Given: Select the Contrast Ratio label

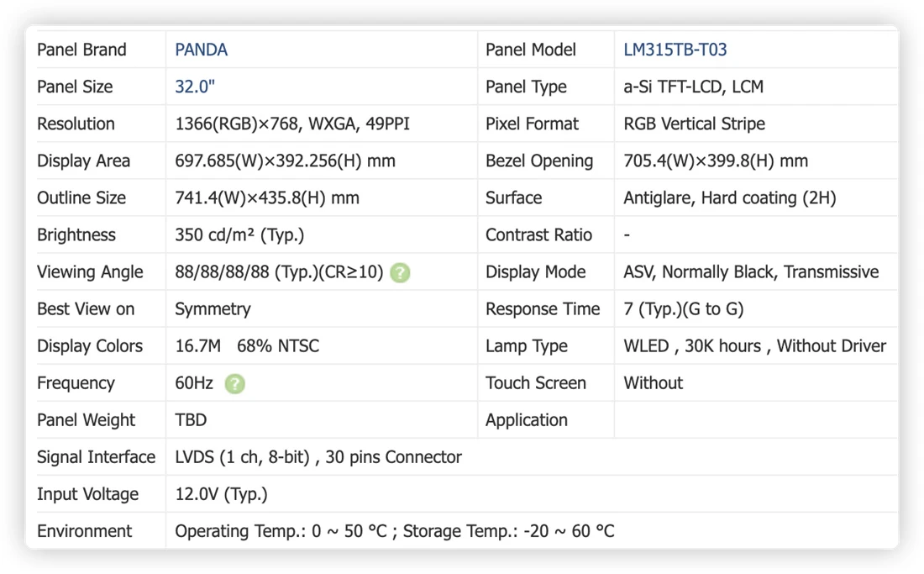Looking at the screenshot, I should (538, 235).
